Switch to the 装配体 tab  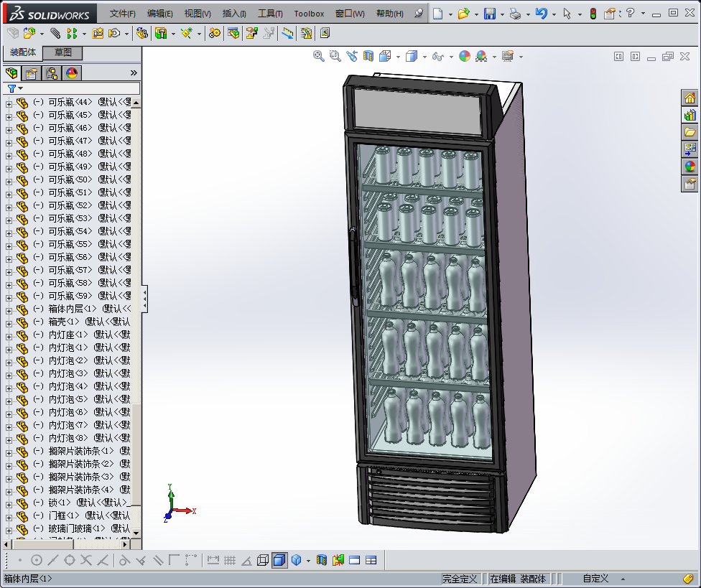click(x=23, y=52)
